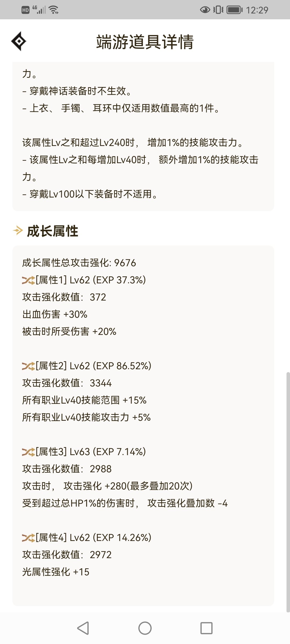Tap the shuffle icon beside 属性3
The image size is (290, 644).
pos(28,452)
